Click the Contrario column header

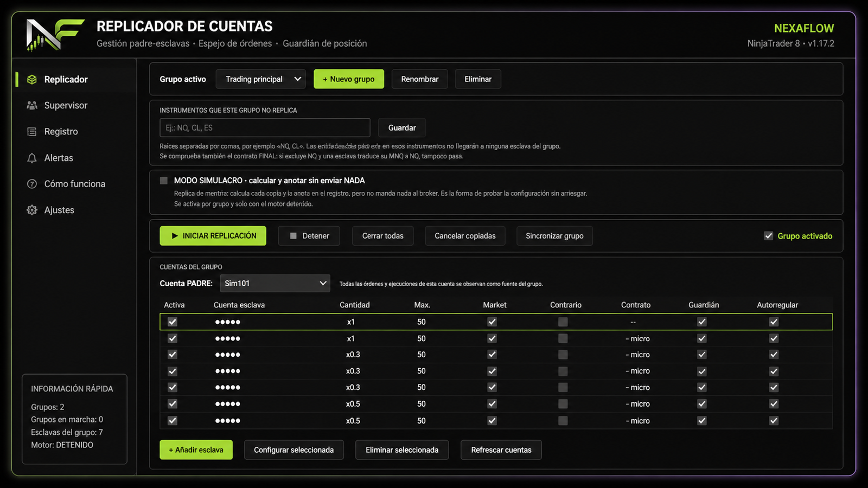coord(566,305)
